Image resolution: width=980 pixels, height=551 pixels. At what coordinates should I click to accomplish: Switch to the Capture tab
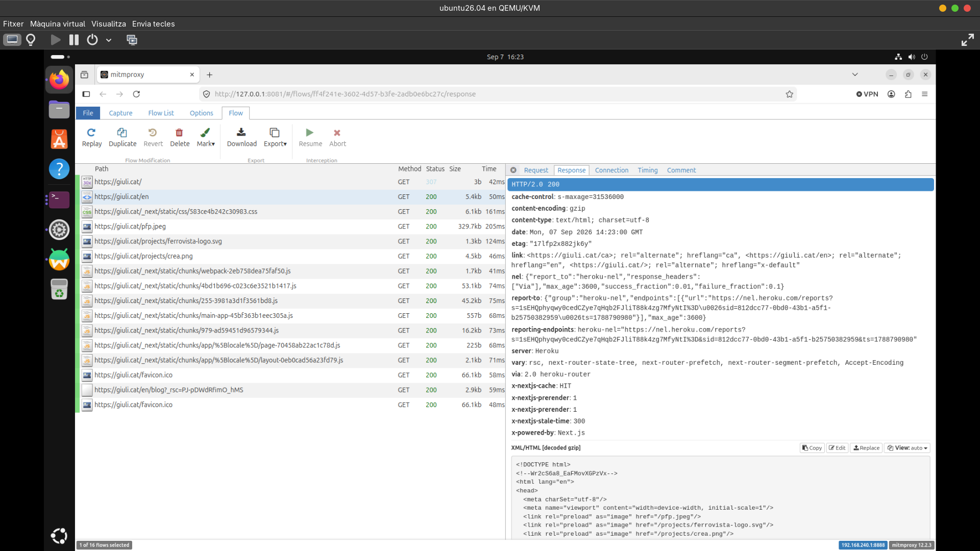pyautogui.click(x=120, y=113)
